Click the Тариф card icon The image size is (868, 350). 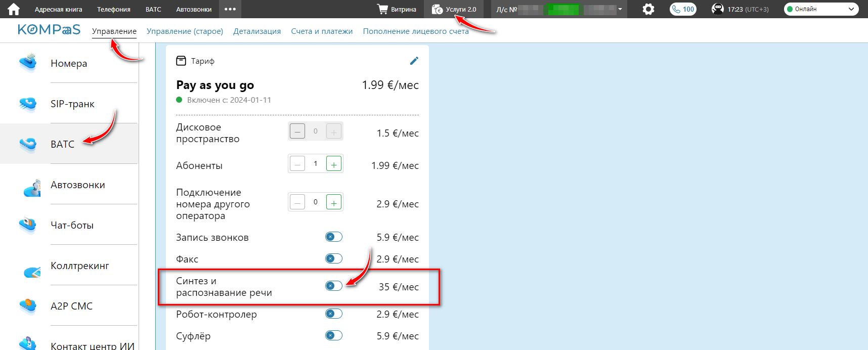(x=181, y=61)
